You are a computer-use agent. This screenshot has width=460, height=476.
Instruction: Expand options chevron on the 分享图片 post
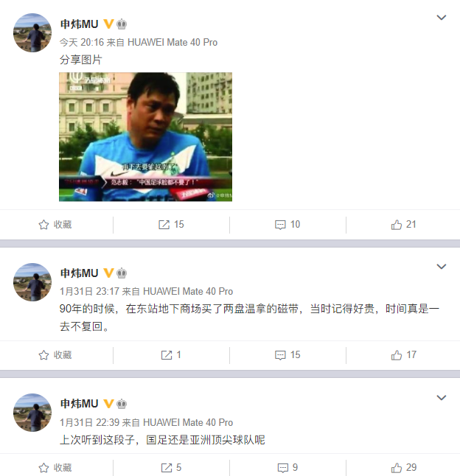click(441, 18)
